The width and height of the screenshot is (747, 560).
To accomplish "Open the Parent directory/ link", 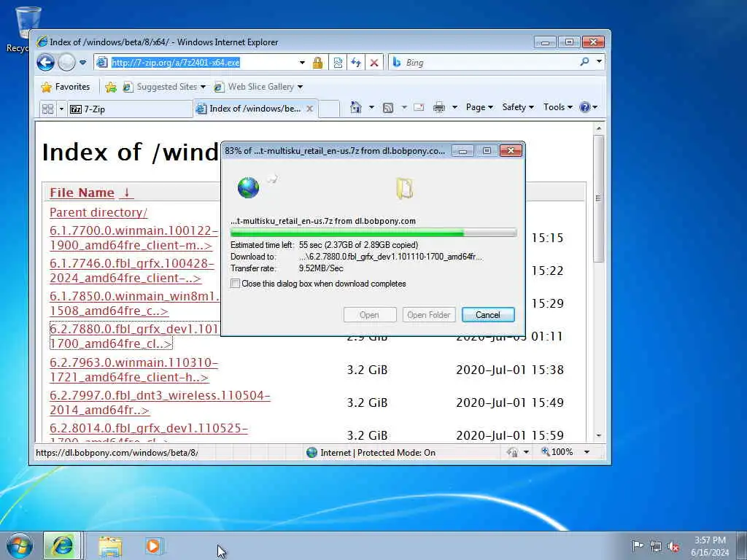I will coord(98,212).
